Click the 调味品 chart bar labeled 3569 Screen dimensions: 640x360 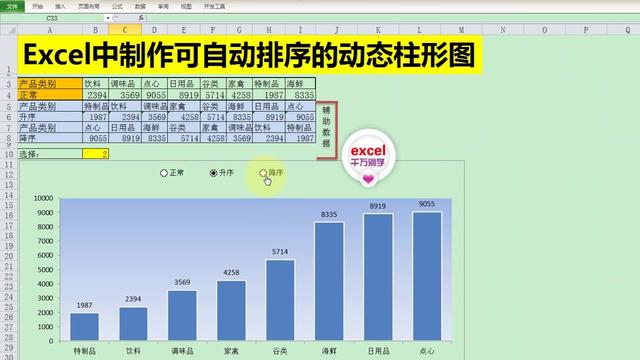[182, 315]
